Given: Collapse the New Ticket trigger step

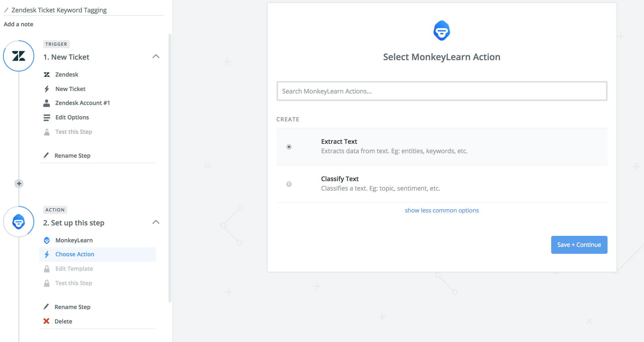Looking at the screenshot, I should point(156,56).
